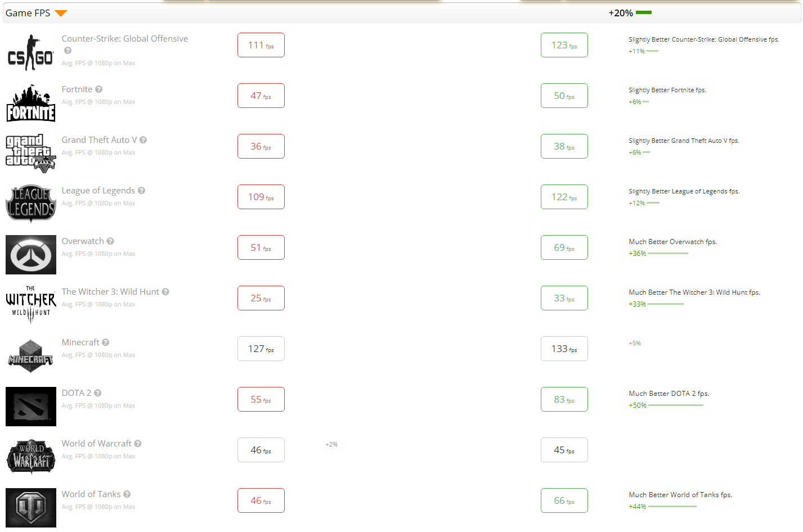Click the DOTA 2 logo thumbnail
The image size is (803, 532).
[31, 407]
